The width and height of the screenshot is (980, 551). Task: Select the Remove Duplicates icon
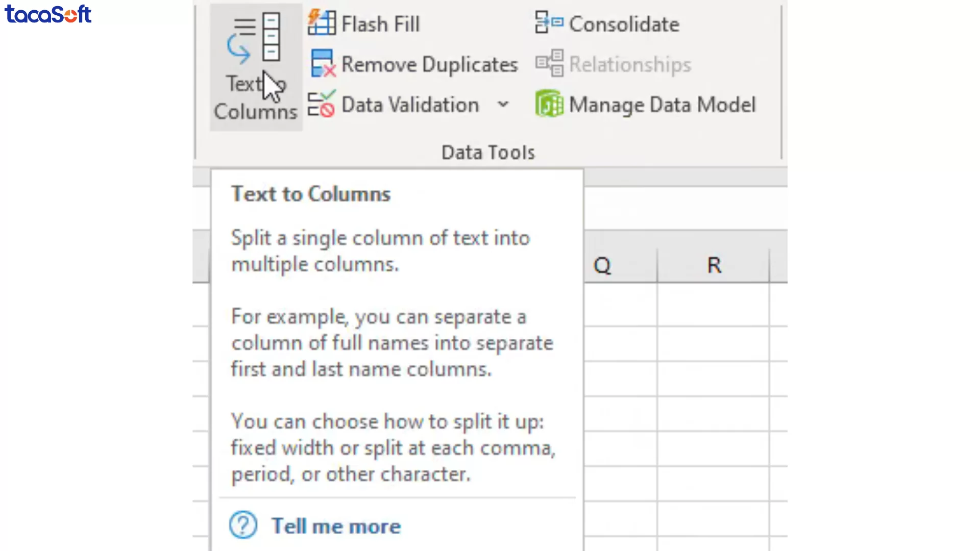(x=322, y=64)
